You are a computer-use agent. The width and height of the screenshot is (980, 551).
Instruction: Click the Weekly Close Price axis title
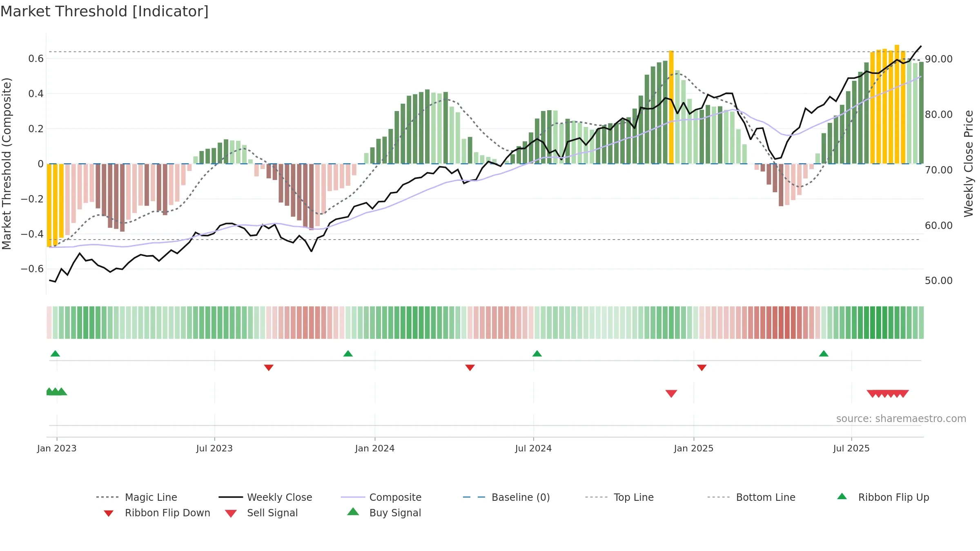coord(969,163)
